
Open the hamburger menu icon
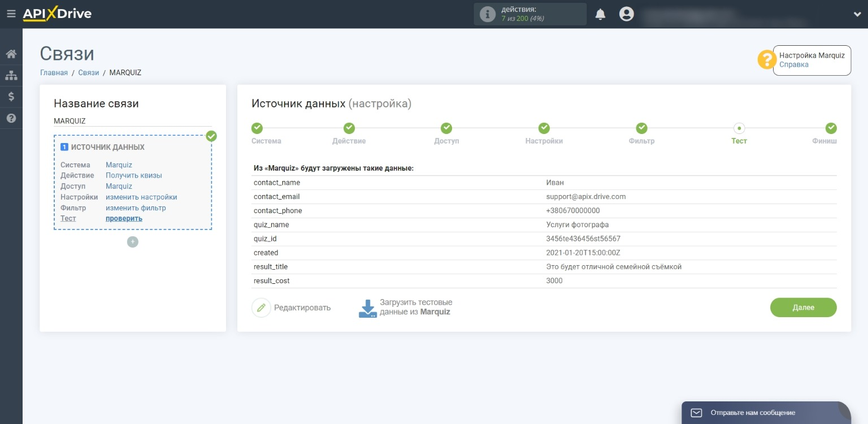[11, 14]
